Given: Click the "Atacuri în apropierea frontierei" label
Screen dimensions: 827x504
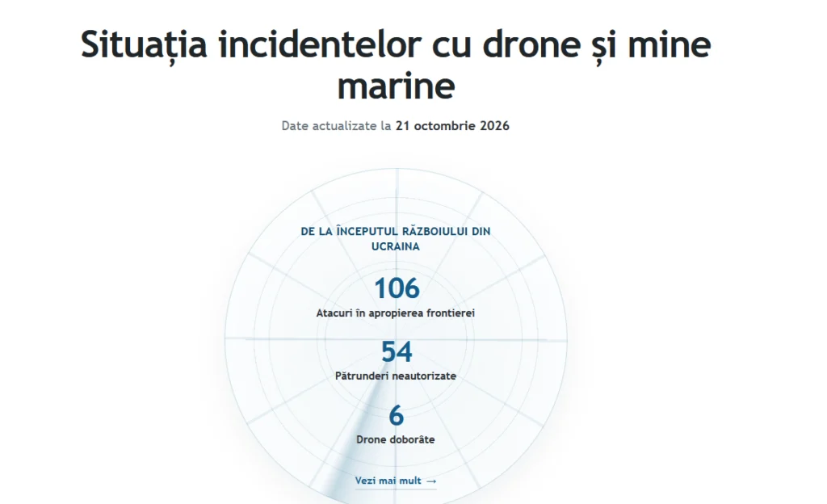Looking at the screenshot, I should coord(396,313).
